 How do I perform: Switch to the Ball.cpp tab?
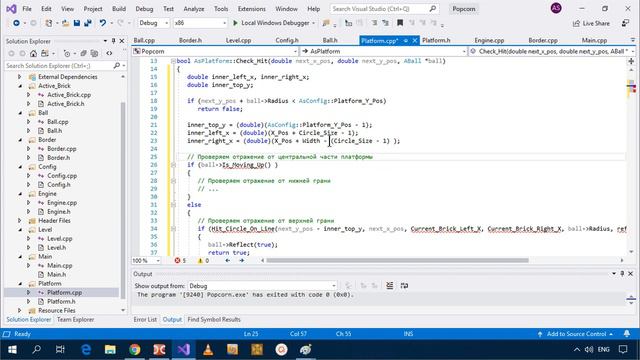pyautogui.click(x=144, y=40)
